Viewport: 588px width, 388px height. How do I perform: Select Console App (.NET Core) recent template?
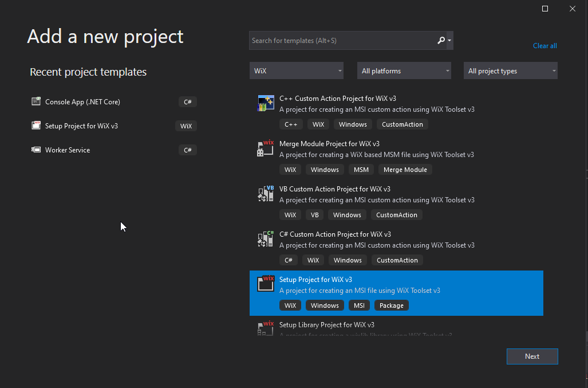(114, 101)
